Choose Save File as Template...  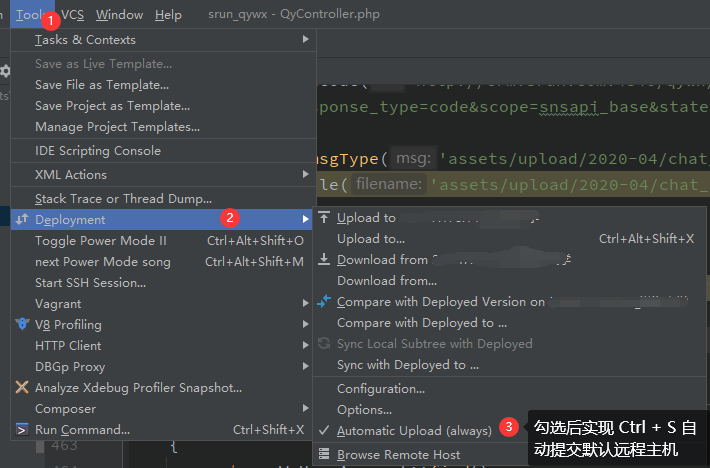pyautogui.click(x=163, y=85)
